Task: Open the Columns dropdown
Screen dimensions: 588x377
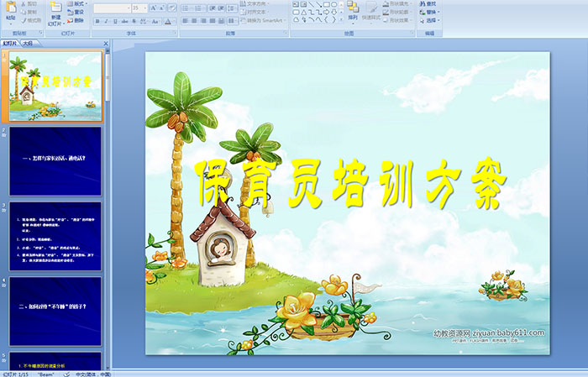Action: 233,21
